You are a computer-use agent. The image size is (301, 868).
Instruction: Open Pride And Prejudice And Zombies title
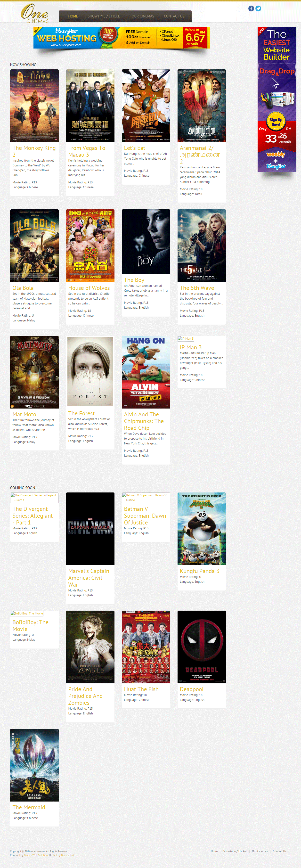[x=85, y=696]
